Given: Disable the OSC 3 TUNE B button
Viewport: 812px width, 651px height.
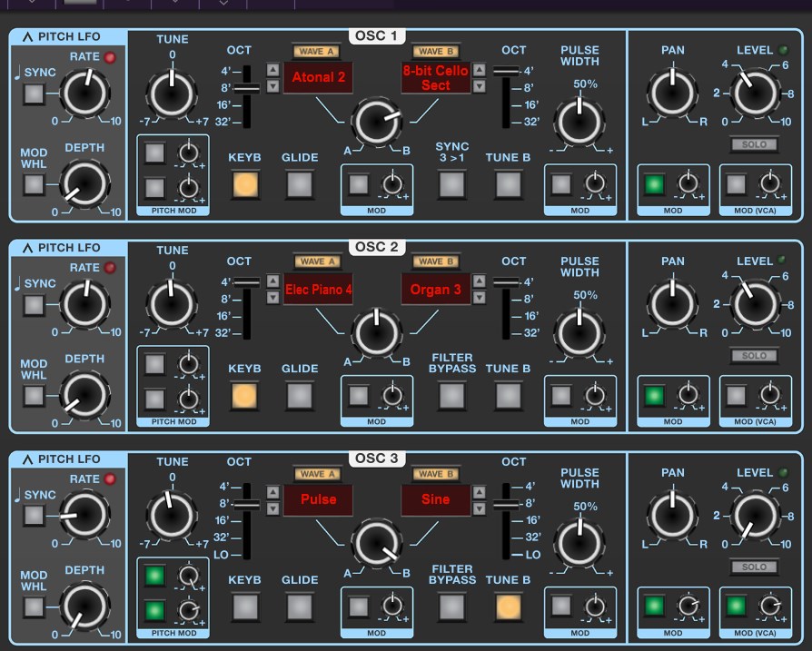Looking at the screenshot, I should (x=509, y=607).
